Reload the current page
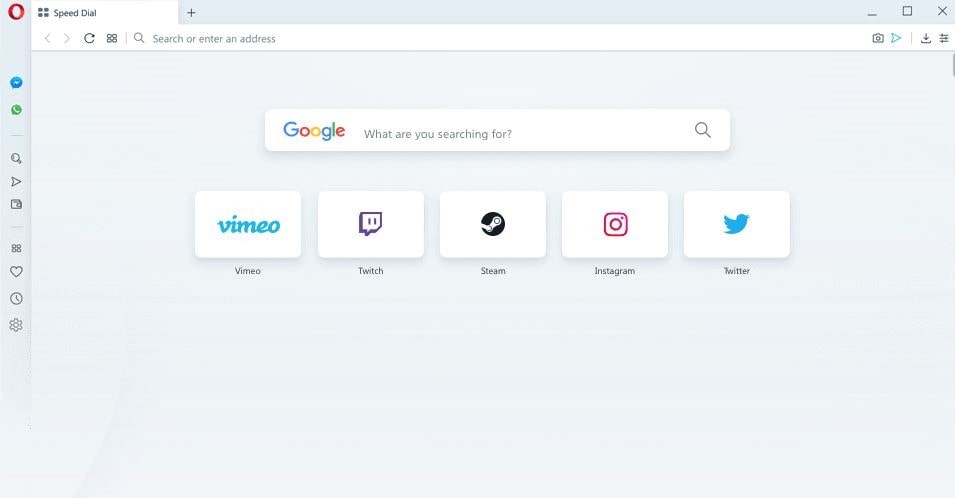955x498 pixels. pyautogui.click(x=89, y=38)
